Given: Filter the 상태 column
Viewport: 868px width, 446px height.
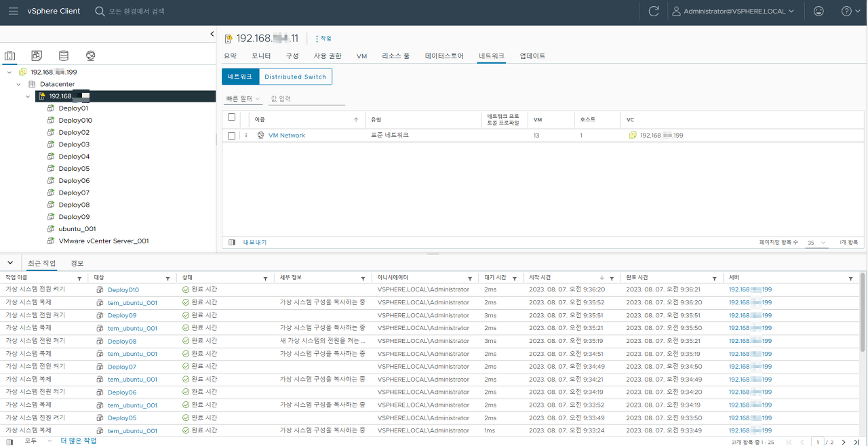Looking at the screenshot, I should point(266,279).
